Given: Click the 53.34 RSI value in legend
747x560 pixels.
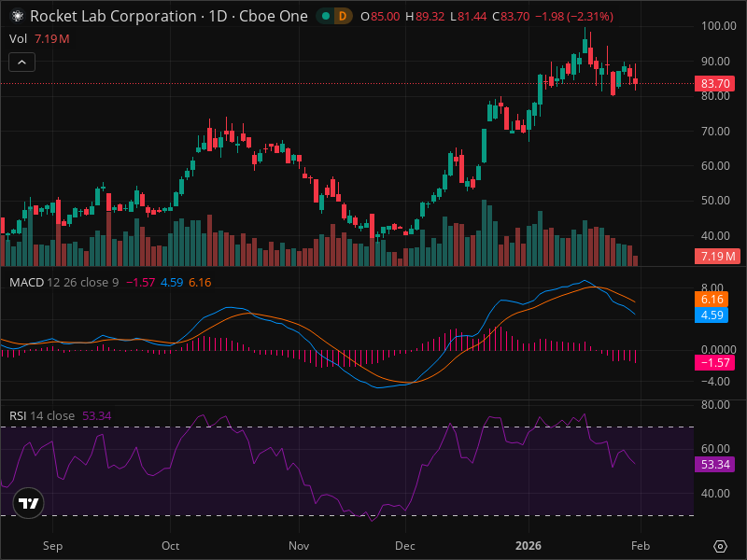Looking at the screenshot, I should [97, 415].
